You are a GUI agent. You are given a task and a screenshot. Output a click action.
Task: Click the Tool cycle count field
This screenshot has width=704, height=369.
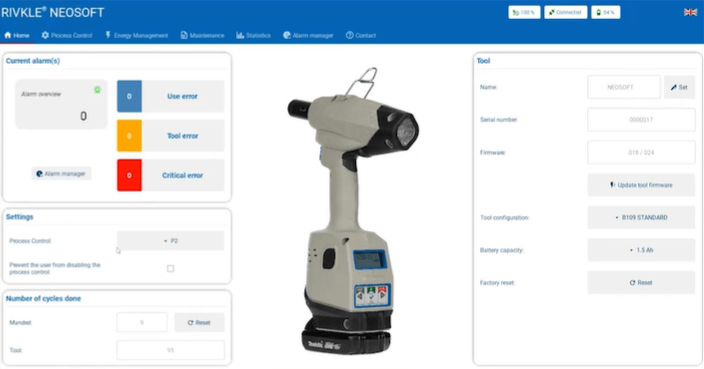pyautogui.click(x=170, y=350)
